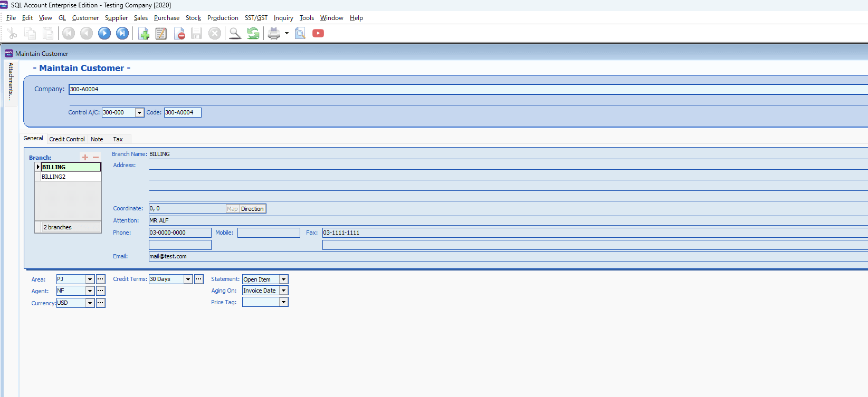Open the Production menu
This screenshot has width=868, height=397.
(x=223, y=18)
